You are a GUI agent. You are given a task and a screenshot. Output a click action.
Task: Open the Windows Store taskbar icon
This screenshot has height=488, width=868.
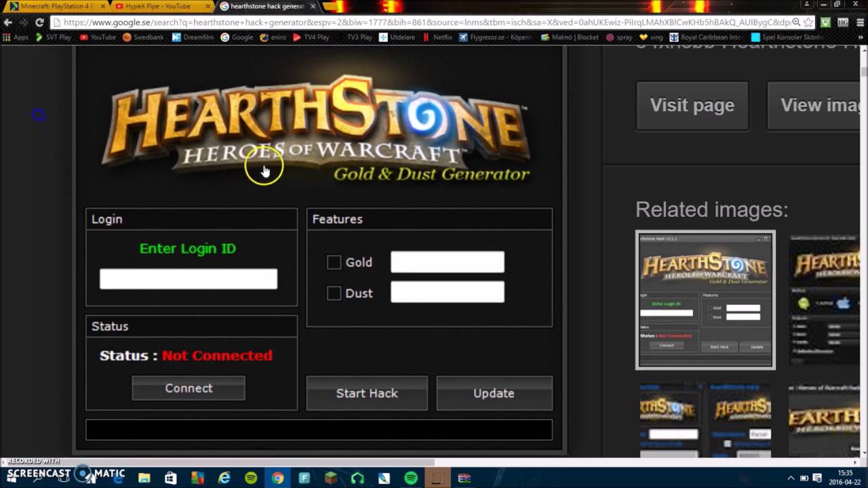(x=170, y=478)
